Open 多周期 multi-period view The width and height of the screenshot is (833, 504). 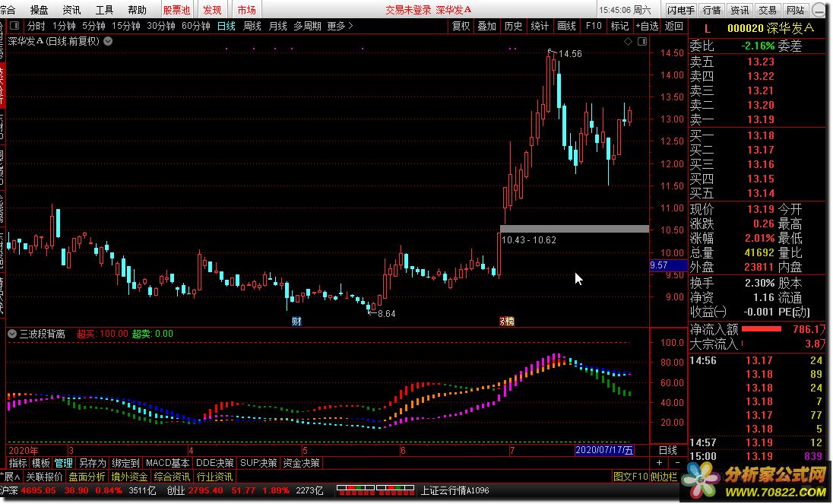click(x=308, y=26)
